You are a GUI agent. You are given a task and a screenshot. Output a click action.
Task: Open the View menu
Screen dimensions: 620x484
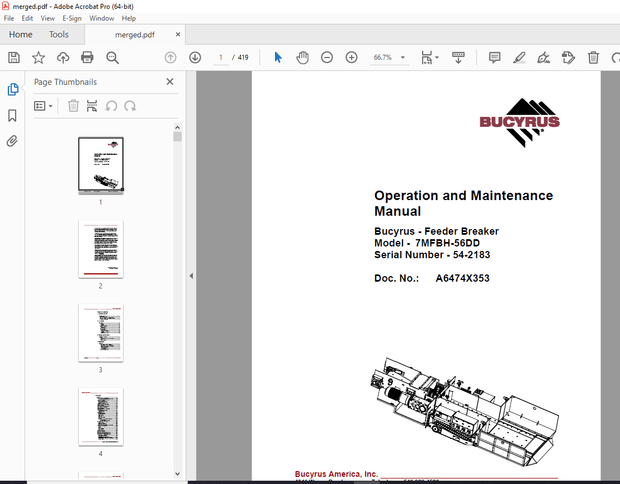pyautogui.click(x=48, y=18)
